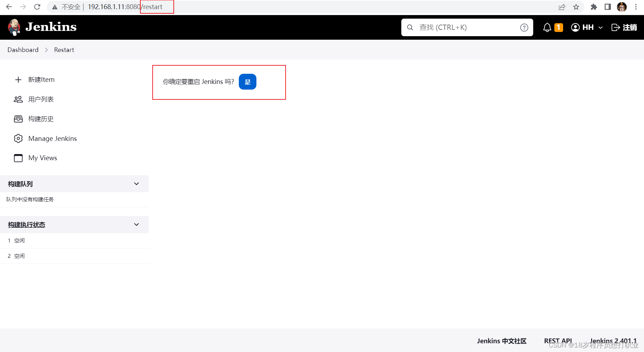Screen dimensions: 644x352
Task: Click the Jenkins title text in header
Action: pos(51,27)
